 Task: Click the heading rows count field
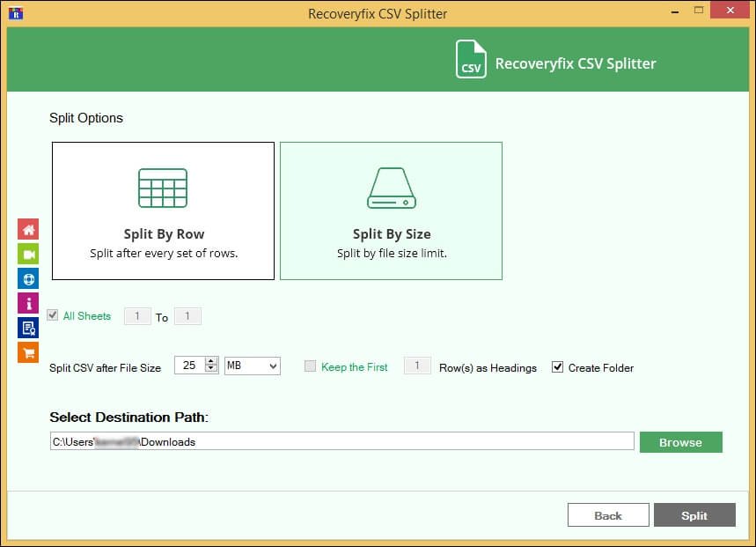click(417, 366)
